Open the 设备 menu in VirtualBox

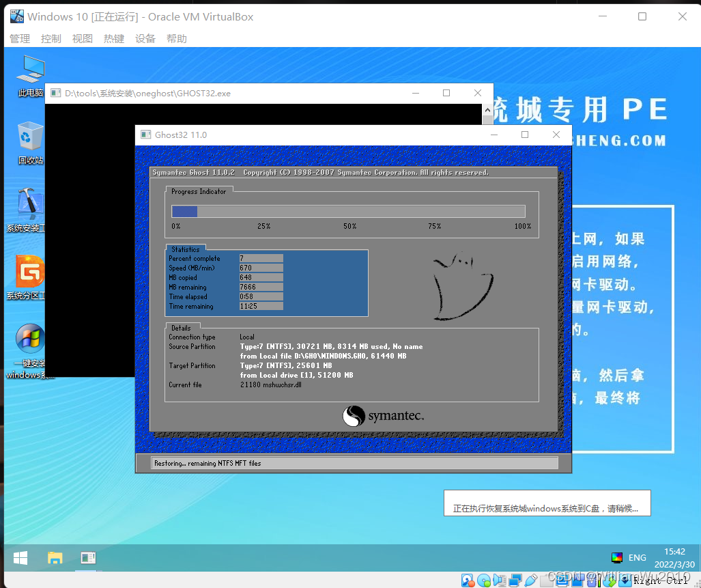coord(145,38)
